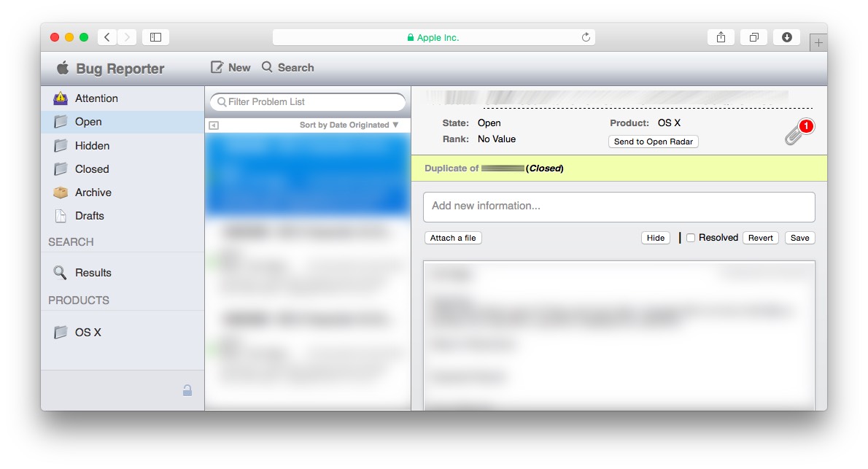Click the Apple Inc. address bar
This screenshot has height=469, width=868.
(433, 37)
